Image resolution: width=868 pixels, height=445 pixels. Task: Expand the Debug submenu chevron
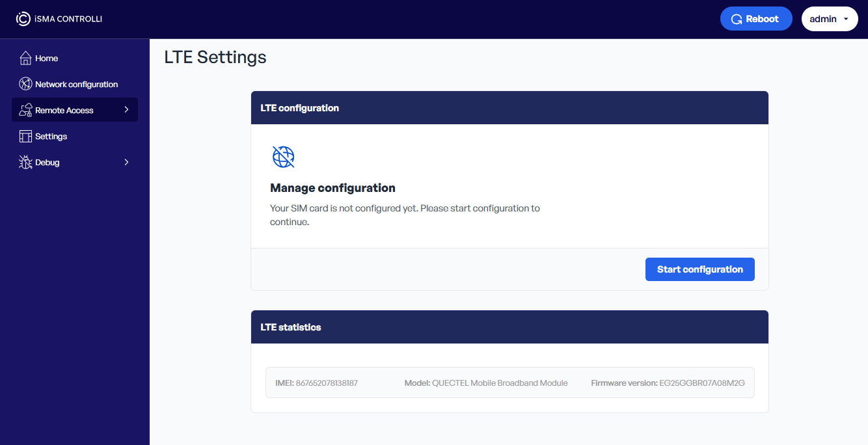[x=126, y=162]
